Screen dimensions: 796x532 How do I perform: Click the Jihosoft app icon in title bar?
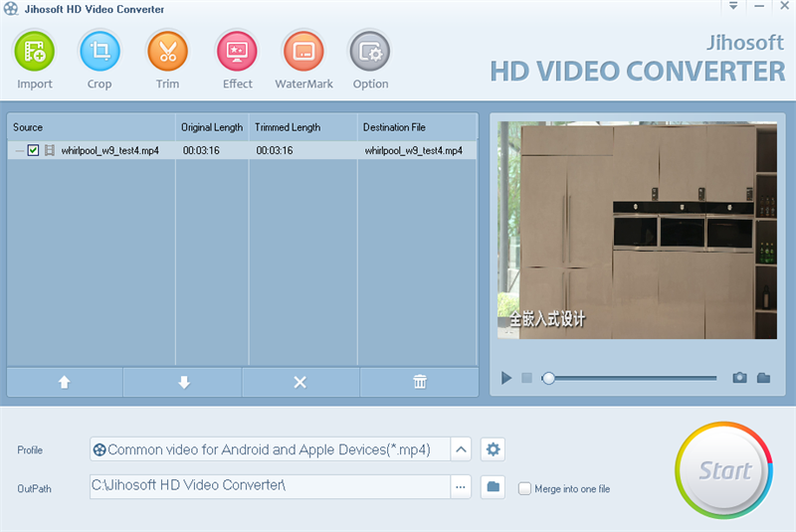pos(11,9)
